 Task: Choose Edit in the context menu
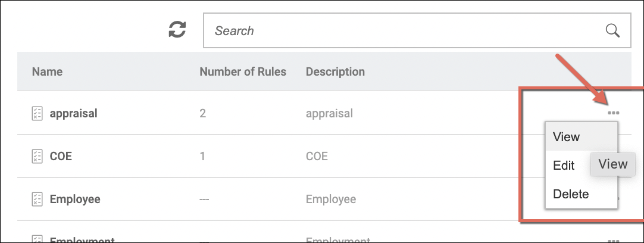[x=564, y=166]
